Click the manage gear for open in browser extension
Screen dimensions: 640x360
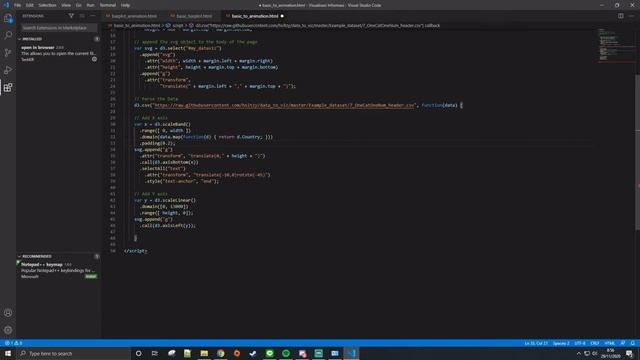(94, 59)
